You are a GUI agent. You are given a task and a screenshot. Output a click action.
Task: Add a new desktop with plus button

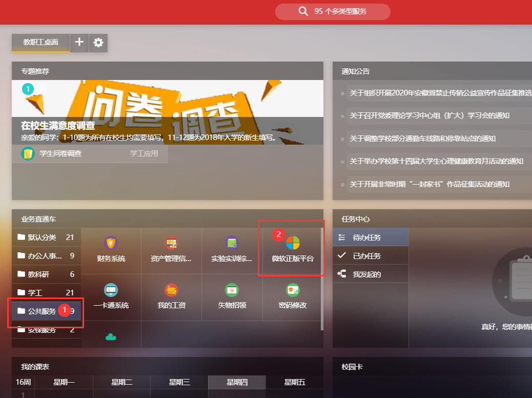pos(79,43)
